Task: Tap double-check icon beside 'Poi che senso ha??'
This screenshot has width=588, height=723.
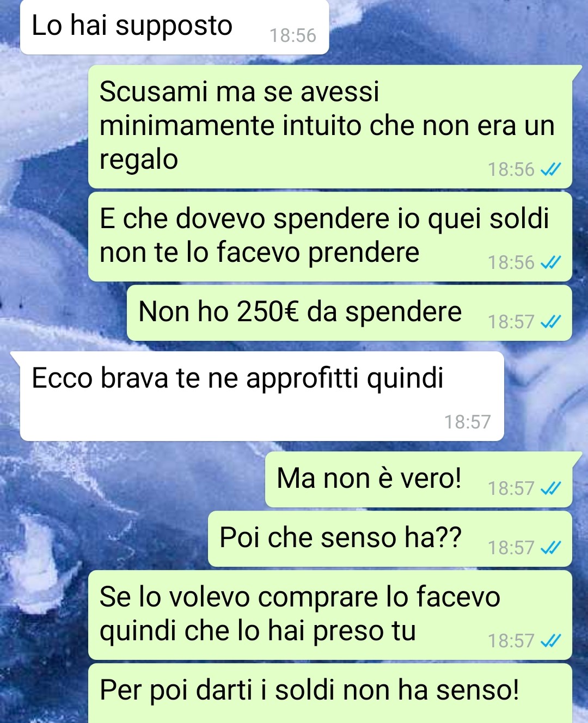Action: point(550,548)
